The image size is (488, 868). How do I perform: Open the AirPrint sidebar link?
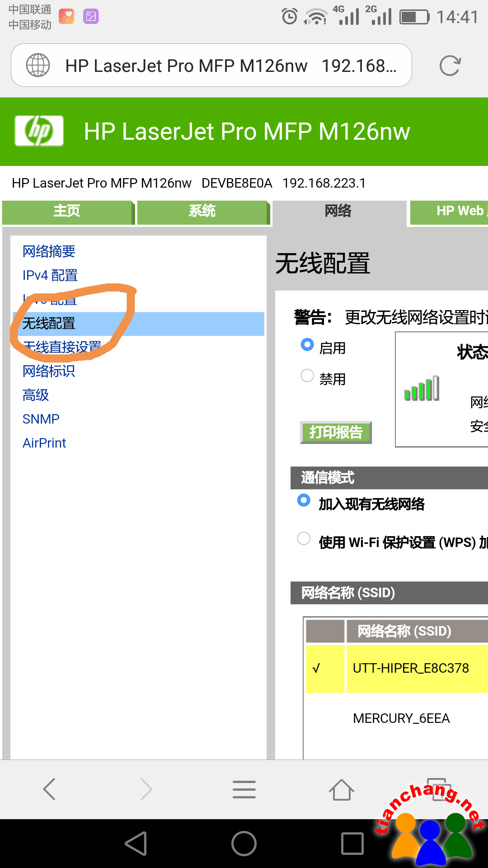[44, 443]
